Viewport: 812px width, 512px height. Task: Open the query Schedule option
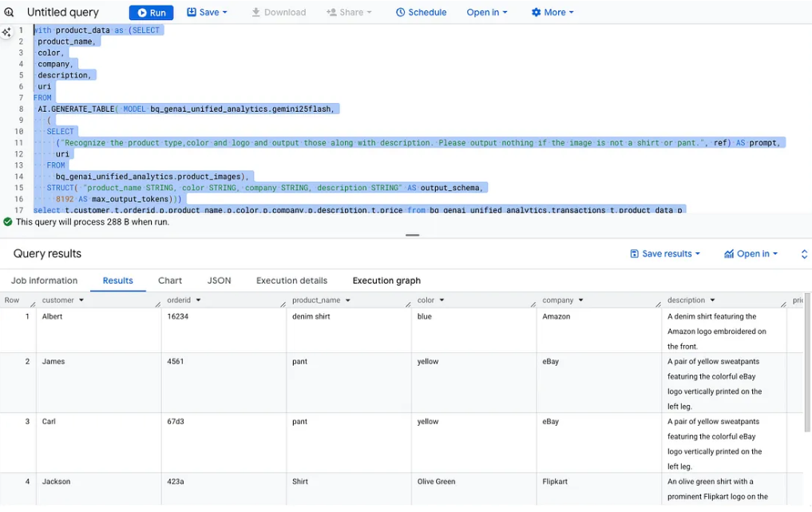(x=421, y=13)
